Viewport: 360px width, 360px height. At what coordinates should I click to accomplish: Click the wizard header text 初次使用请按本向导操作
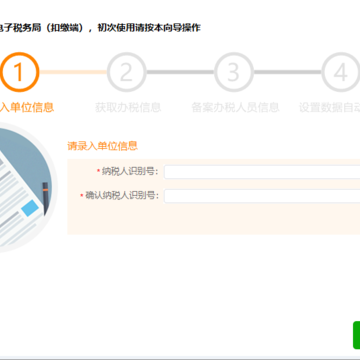[149, 28]
